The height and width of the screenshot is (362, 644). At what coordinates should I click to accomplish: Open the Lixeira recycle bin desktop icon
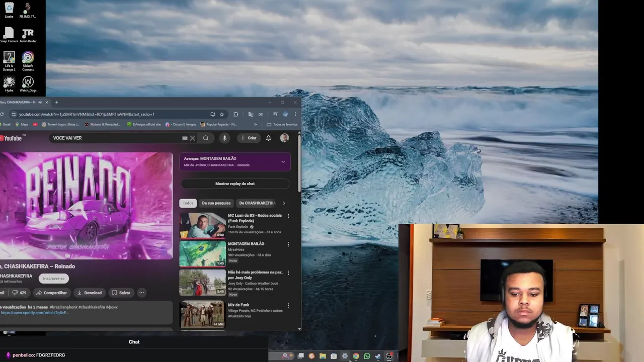coord(9,10)
